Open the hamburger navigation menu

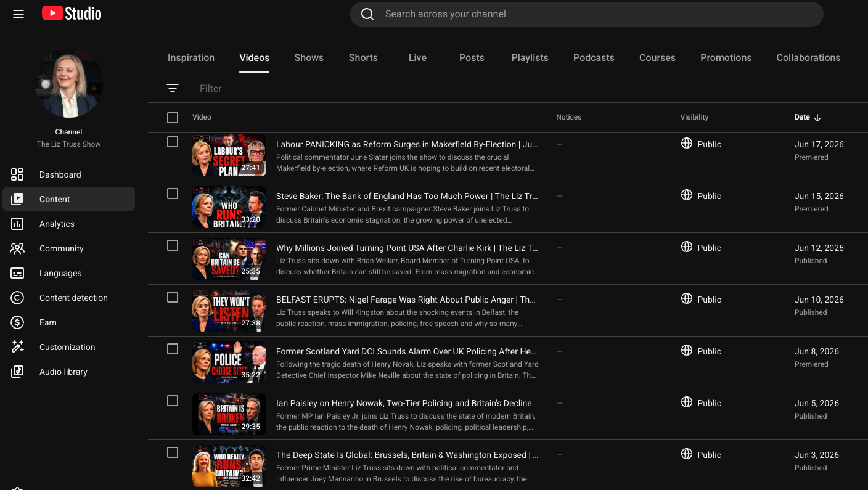18,14
